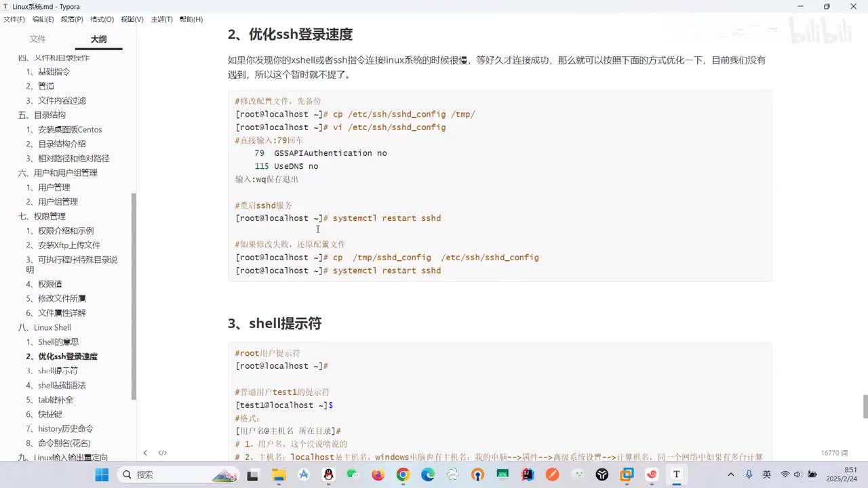Launch Google Chrome from the taskbar
868x488 pixels.
403,475
